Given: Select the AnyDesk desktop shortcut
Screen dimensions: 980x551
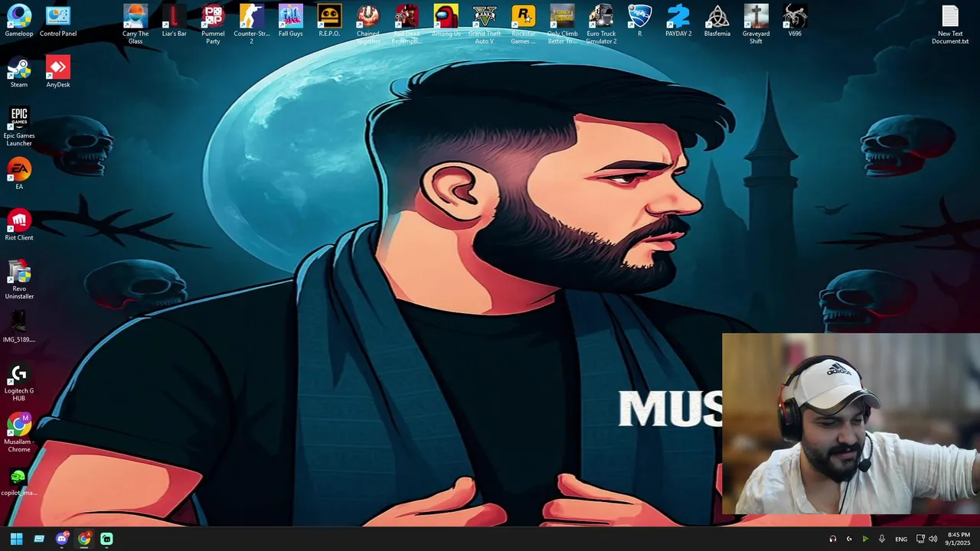Looking at the screenshot, I should pos(58,72).
